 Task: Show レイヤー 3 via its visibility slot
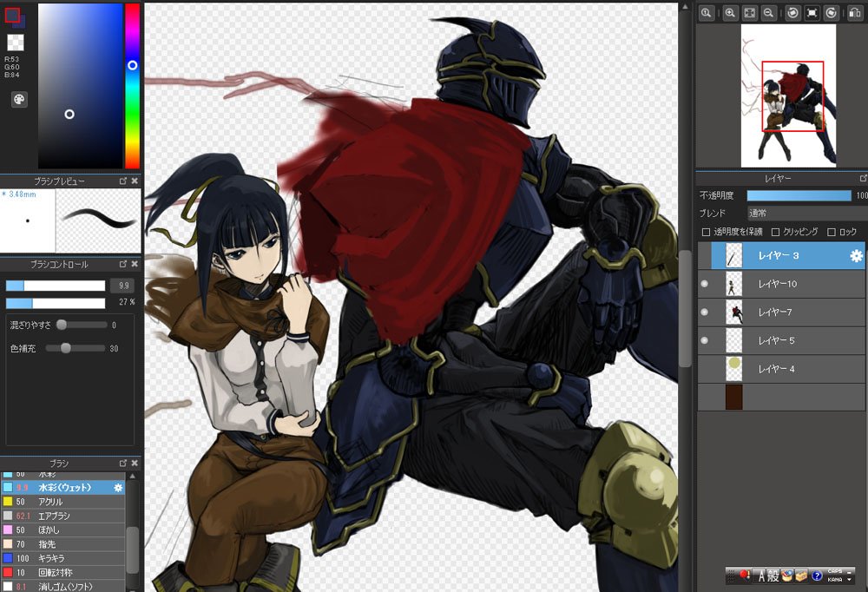(704, 256)
